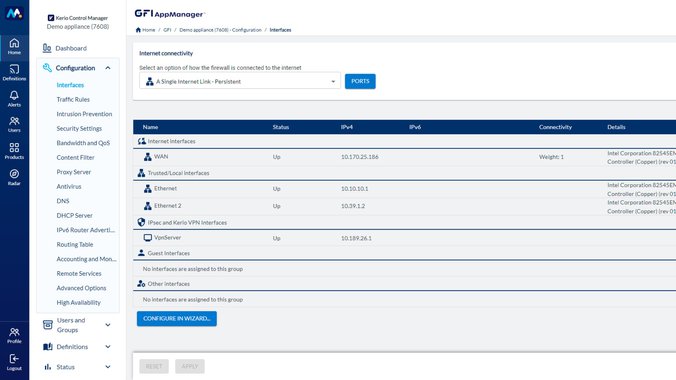This screenshot has width=676, height=380.
Task: Click the Status chart icon
Action: click(x=47, y=367)
